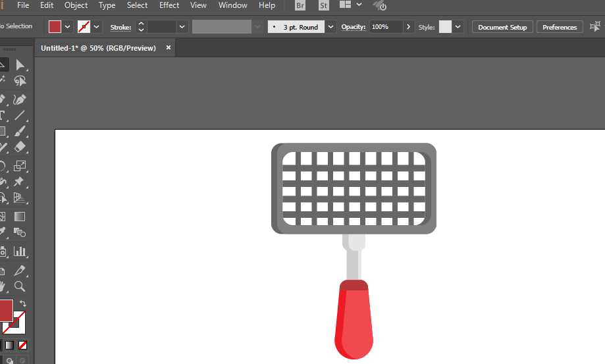Switch to Untitled-1 document tab

(98, 48)
